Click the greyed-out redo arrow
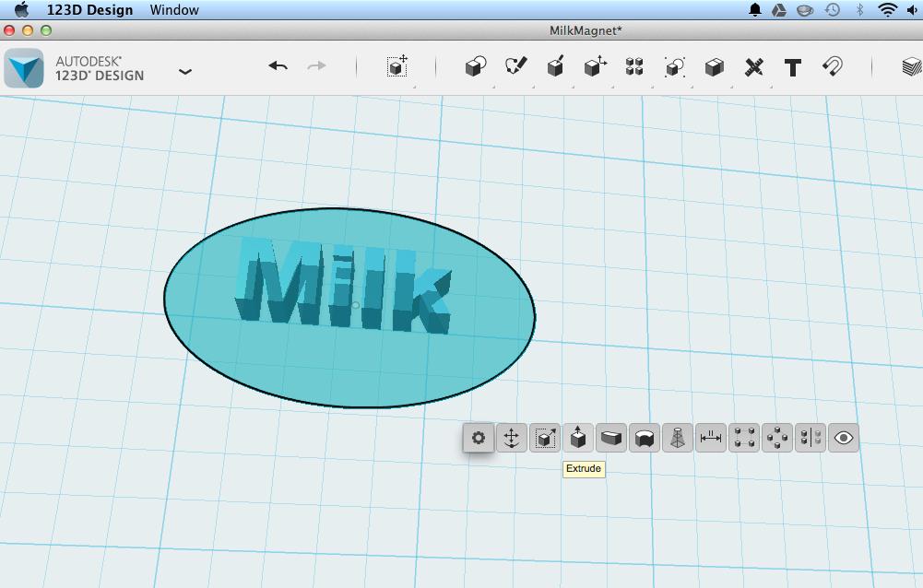This screenshot has height=588, width=923. coord(316,66)
